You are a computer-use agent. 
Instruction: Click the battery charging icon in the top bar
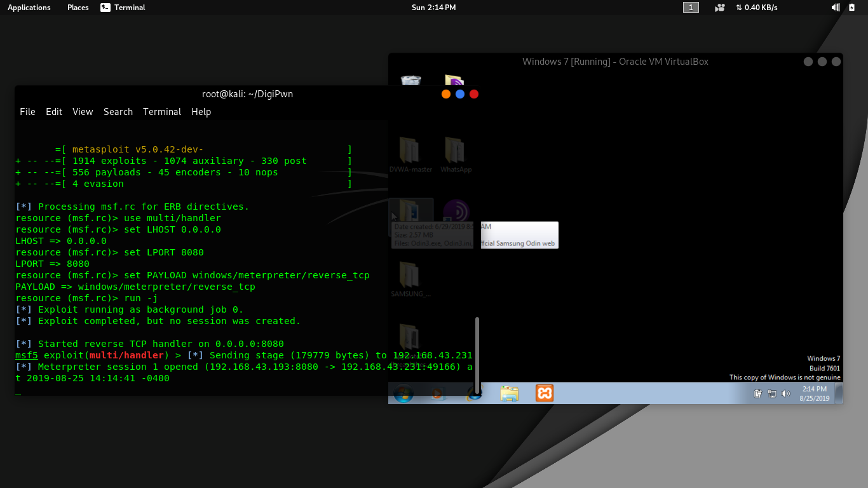852,8
